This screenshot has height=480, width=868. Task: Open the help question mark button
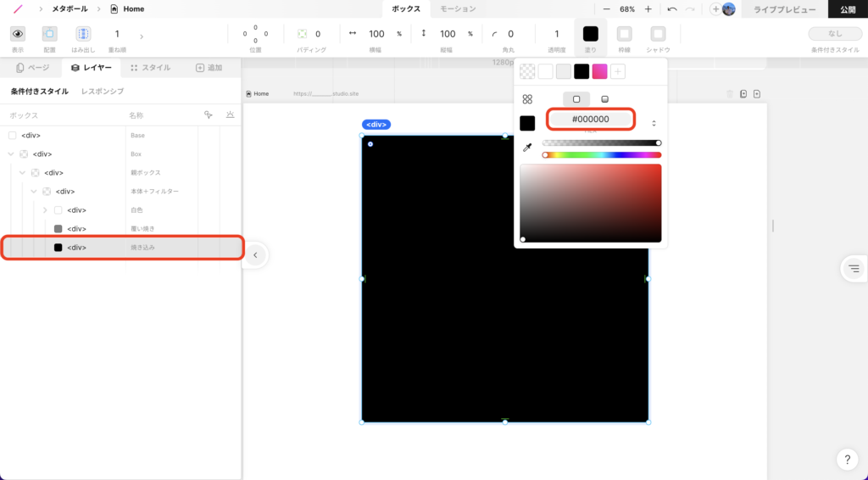pos(847,460)
